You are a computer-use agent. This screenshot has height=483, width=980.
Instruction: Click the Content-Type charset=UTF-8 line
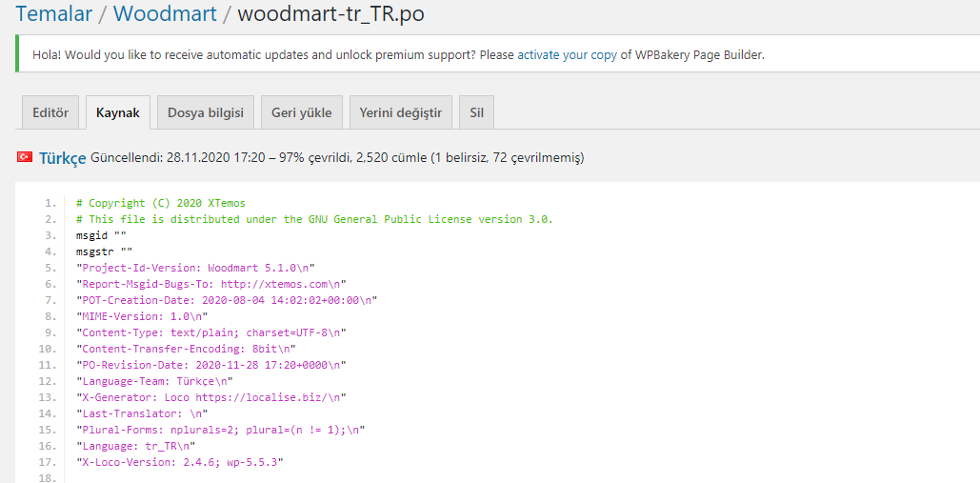click(x=211, y=332)
